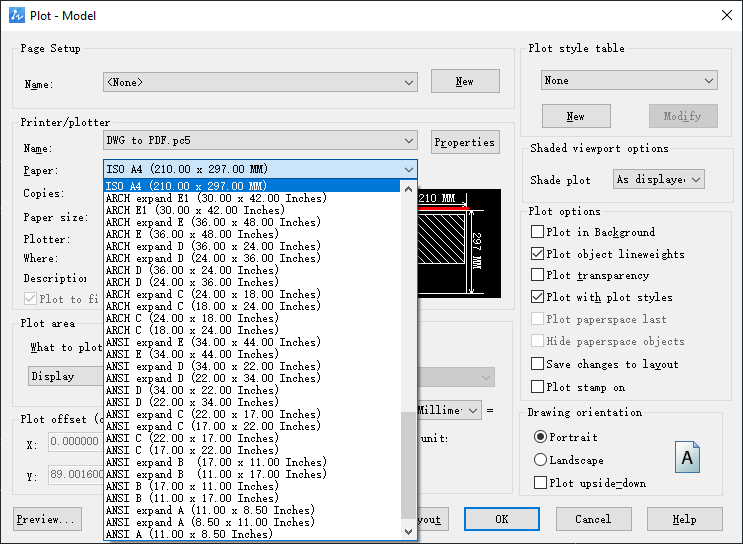Select ARCH expand E1 (30.00 x 42.00 Inches)

point(252,198)
